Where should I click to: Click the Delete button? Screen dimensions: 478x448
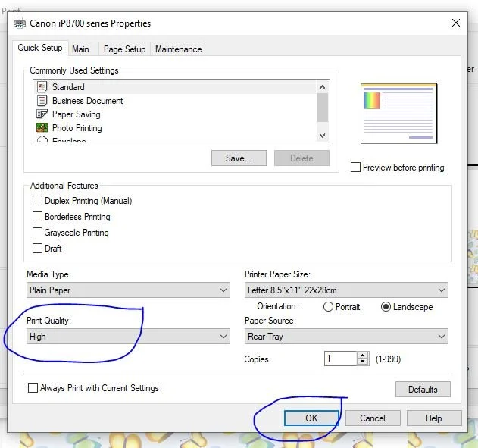[301, 158]
